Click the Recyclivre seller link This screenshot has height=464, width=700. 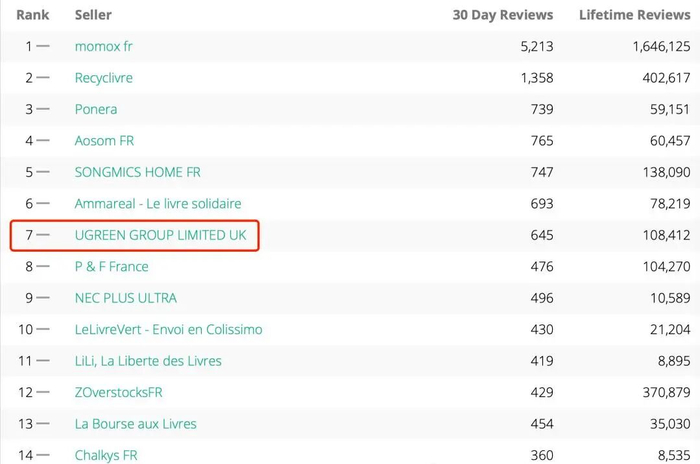104,78
